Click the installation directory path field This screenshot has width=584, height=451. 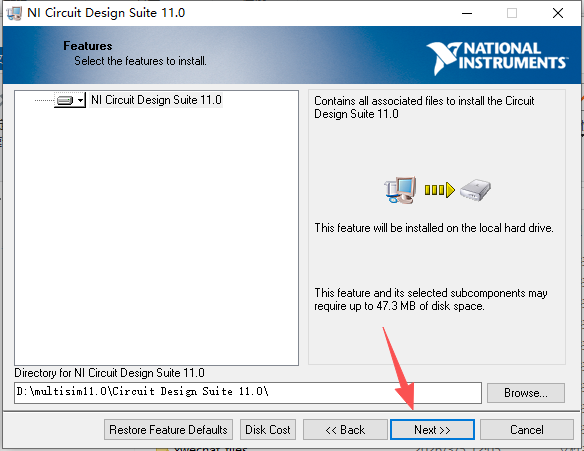(248, 392)
